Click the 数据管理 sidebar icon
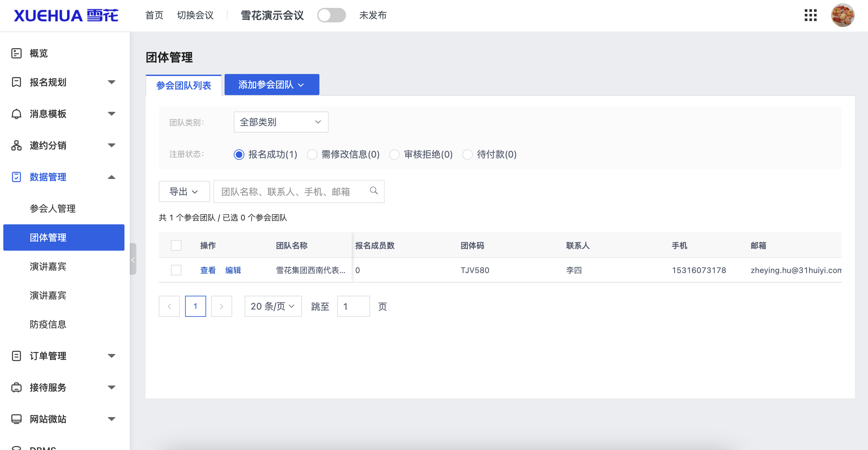Viewport: 868px width, 450px height. [x=16, y=177]
